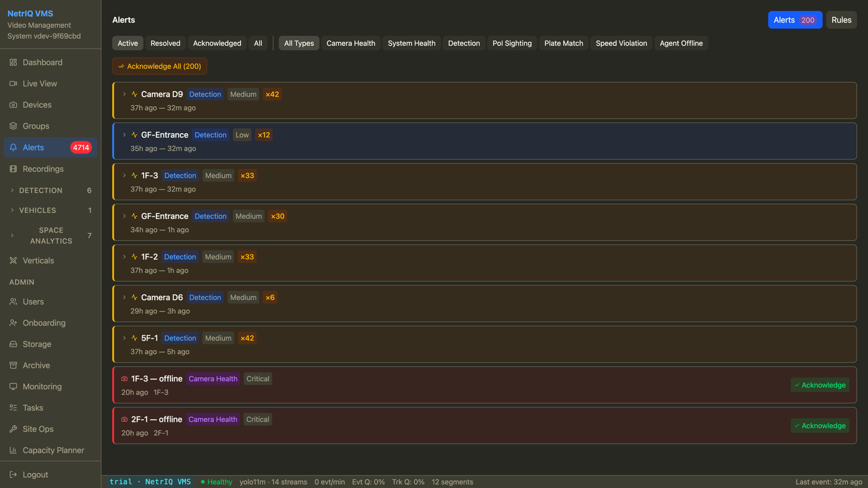Expand the Camera D9 alert group
Viewport: 868px width, 488px height.
pyautogui.click(x=124, y=94)
